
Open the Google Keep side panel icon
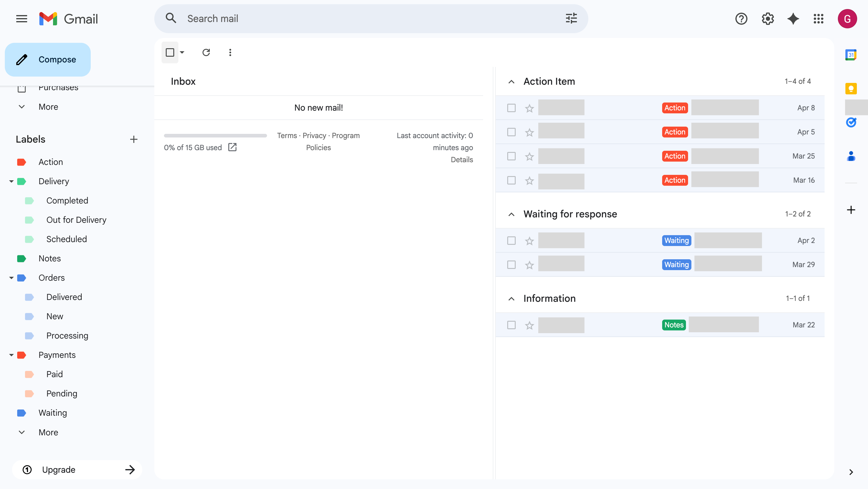851,89
